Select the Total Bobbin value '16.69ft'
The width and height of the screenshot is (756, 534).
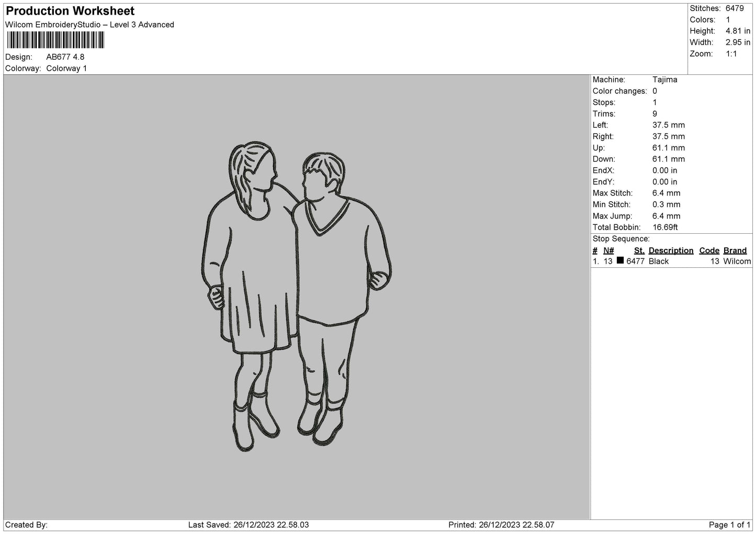tap(665, 228)
